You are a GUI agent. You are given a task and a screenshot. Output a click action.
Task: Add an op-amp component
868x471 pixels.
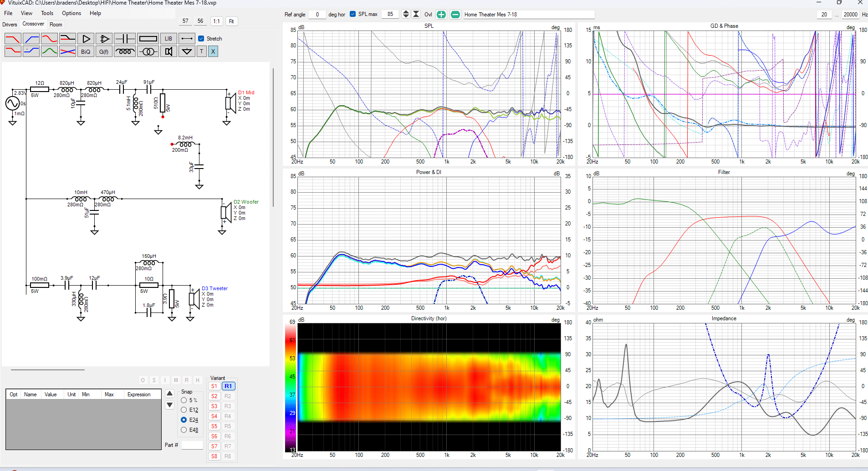104,39
